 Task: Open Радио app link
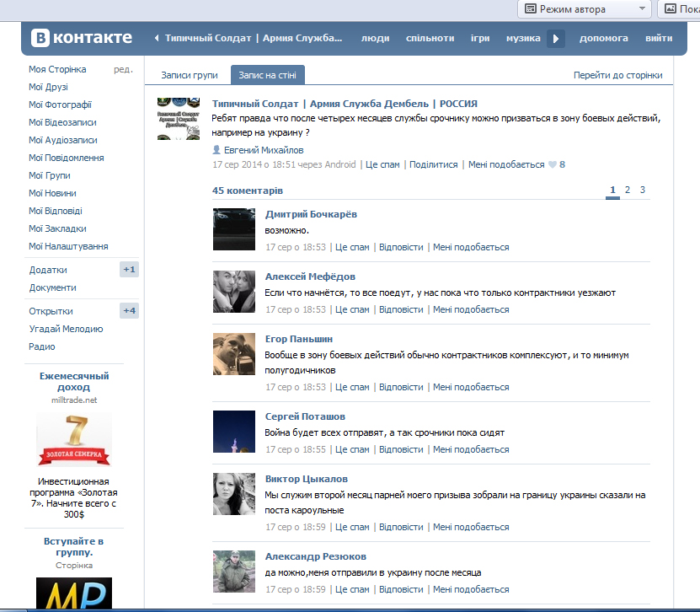pyautogui.click(x=42, y=346)
